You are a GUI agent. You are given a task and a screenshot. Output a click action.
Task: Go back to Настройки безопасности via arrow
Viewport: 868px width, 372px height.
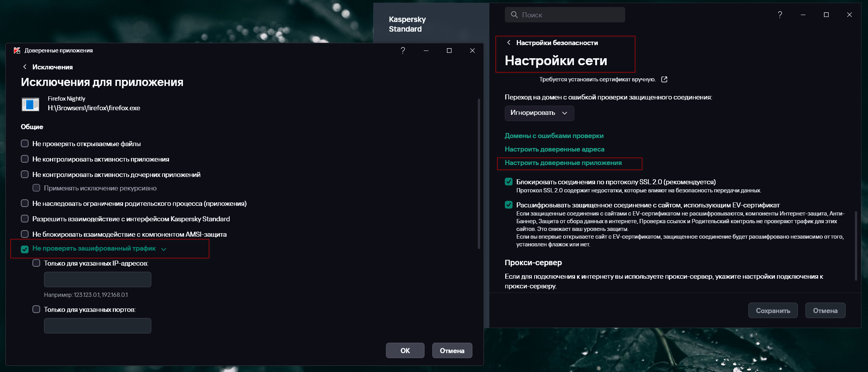click(x=509, y=42)
